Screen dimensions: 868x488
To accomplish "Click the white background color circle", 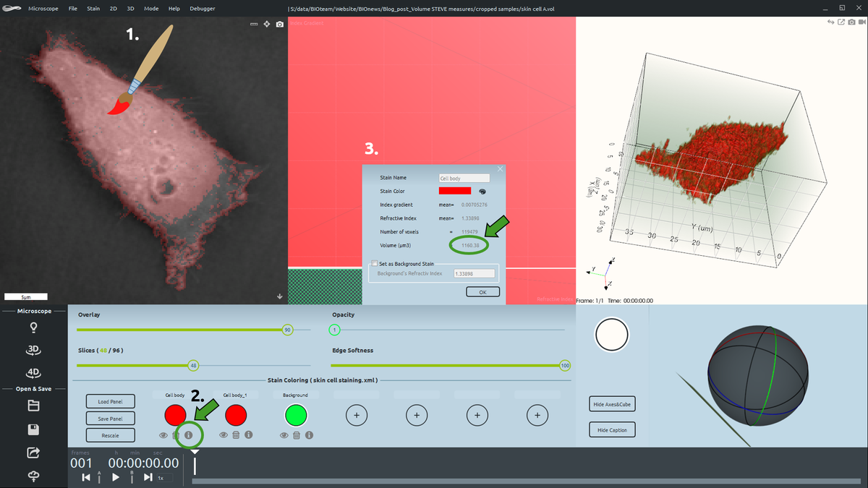I will pos(612,335).
